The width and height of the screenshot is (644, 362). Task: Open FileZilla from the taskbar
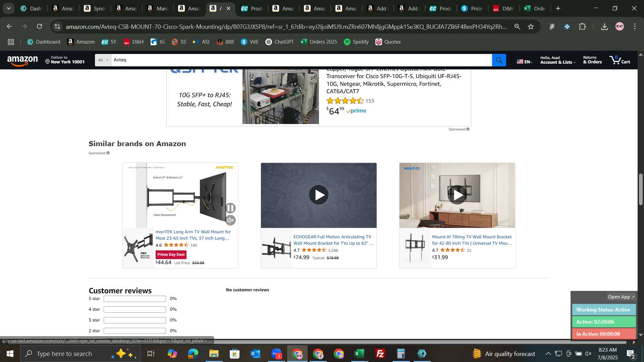click(380, 354)
